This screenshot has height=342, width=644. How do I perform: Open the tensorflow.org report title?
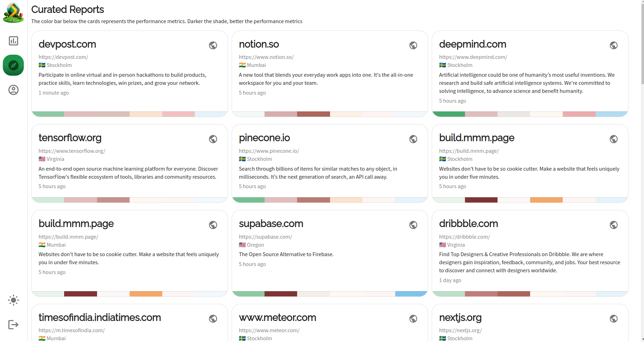pyautogui.click(x=70, y=138)
